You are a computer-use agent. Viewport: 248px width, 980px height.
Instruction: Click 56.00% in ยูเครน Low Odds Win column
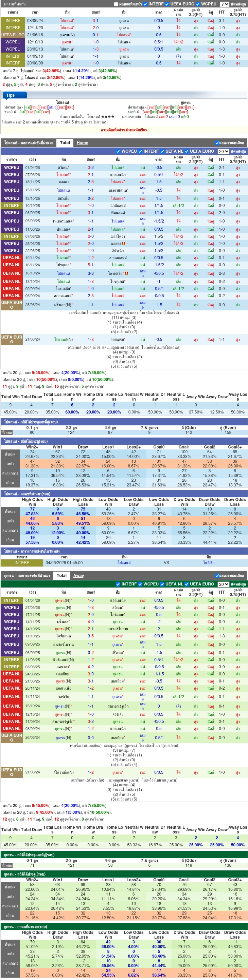(108, 947)
